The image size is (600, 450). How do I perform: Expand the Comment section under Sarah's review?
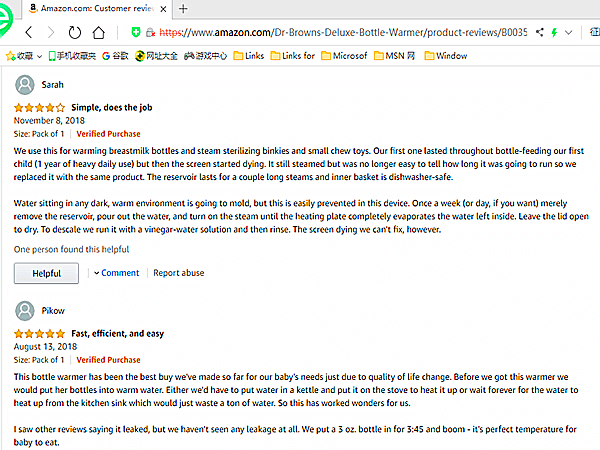(116, 272)
